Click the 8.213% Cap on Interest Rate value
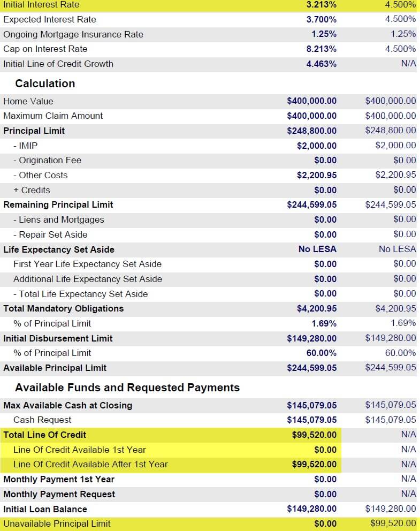The image size is (420, 531). (321, 49)
